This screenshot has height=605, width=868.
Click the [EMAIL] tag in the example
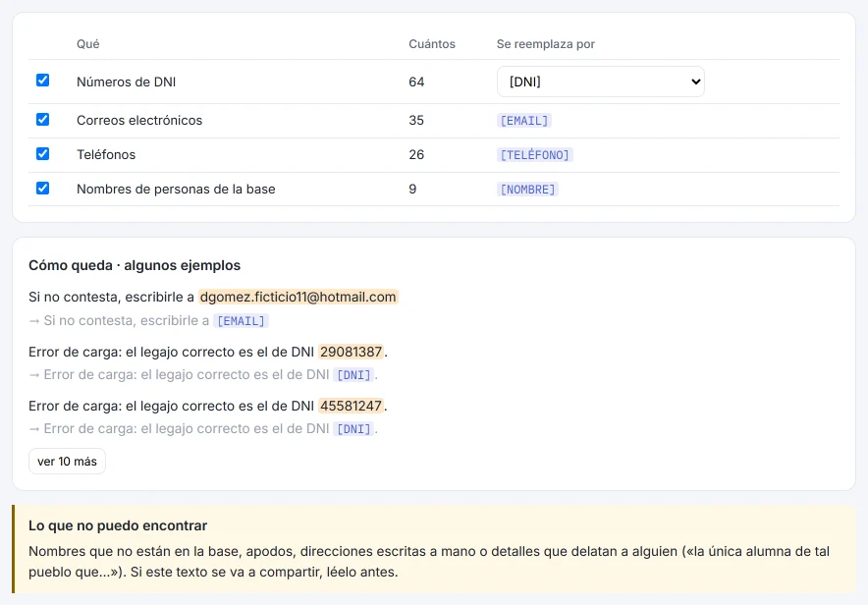click(241, 321)
